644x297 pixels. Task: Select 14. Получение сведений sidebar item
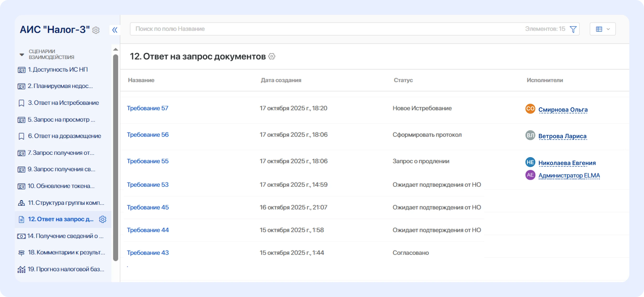tap(65, 236)
